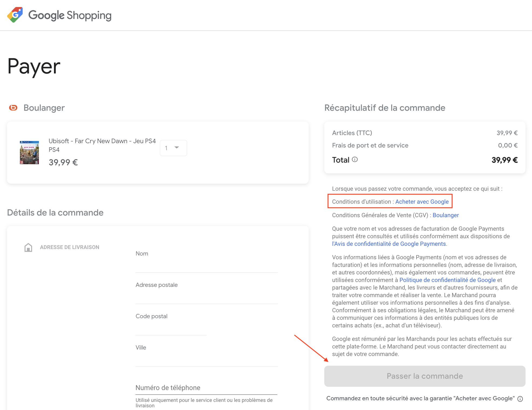Viewport: 532px width, 410px height.
Task: Open the Boulanger CGV link
Action: click(x=446, y=215)
